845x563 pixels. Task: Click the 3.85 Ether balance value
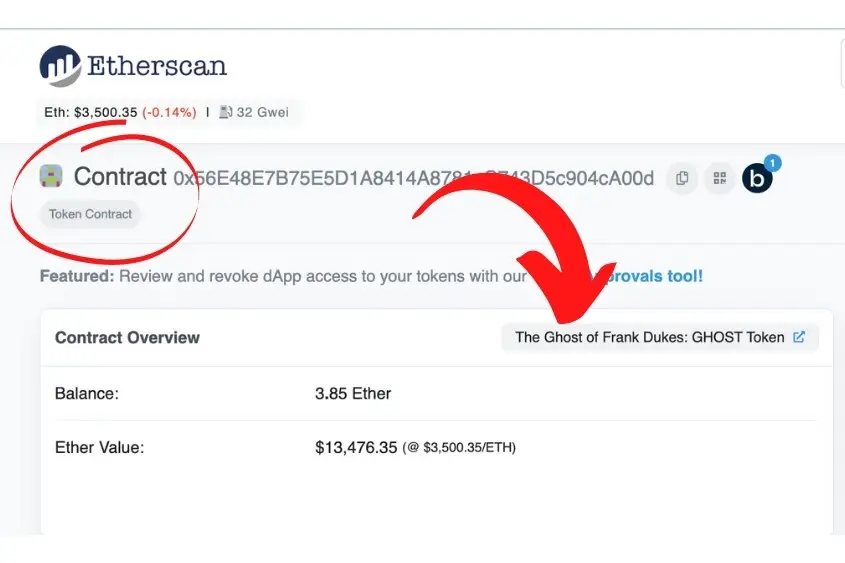pos(353,393)
